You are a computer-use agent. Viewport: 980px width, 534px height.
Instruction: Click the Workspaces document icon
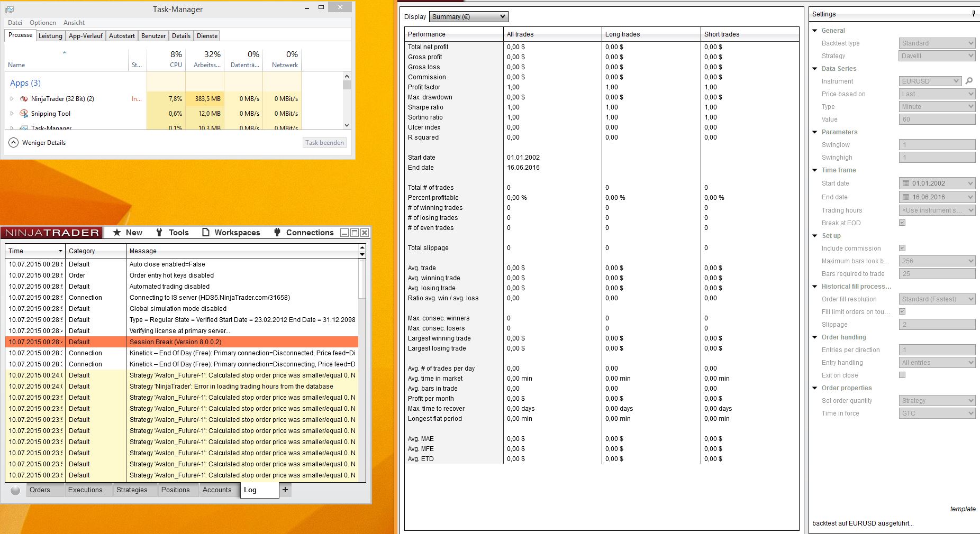pyautogui.click(x=206, y=233)
